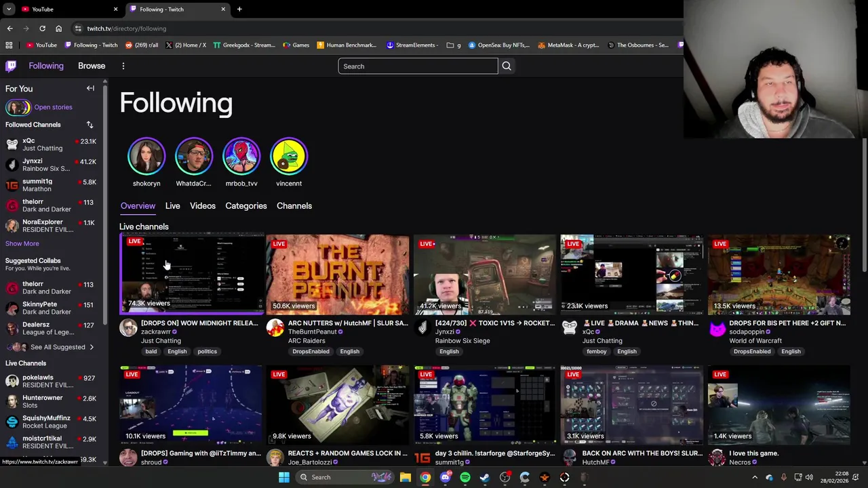This screenshot has width=868, height=488.
Task: Click TheBurntPeanut channel avatar
Action: [275, 328]
